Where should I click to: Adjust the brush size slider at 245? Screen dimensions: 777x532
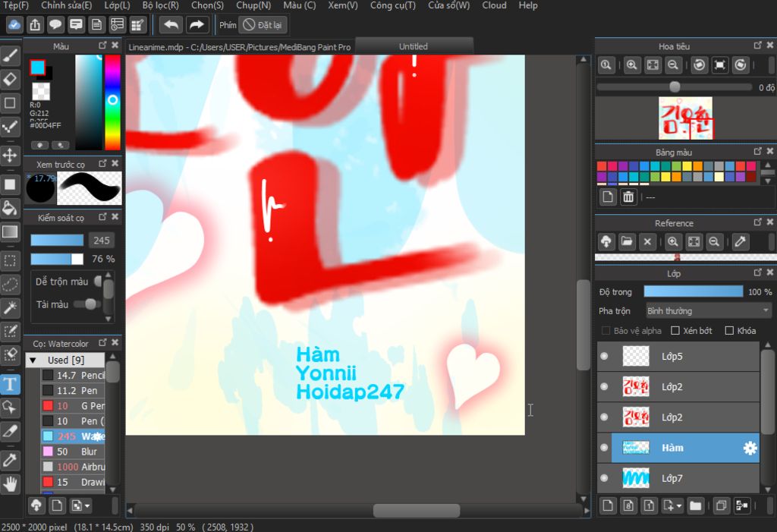tap(57, 241)
